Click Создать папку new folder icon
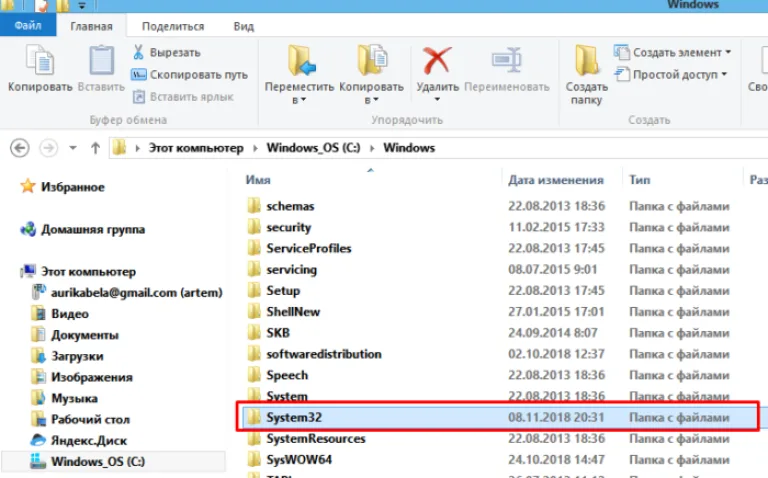This screenshot has height=478, width=768. point(586,60)
